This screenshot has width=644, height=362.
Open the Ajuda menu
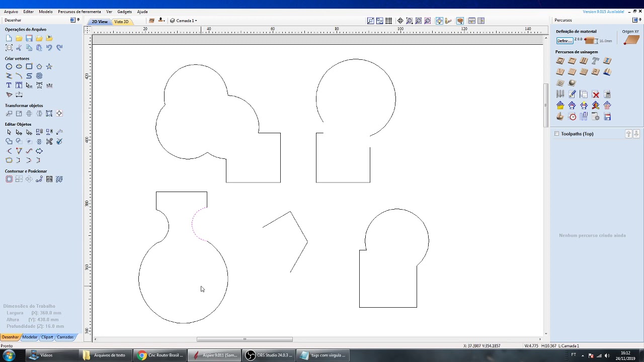(x=142, y=12)
